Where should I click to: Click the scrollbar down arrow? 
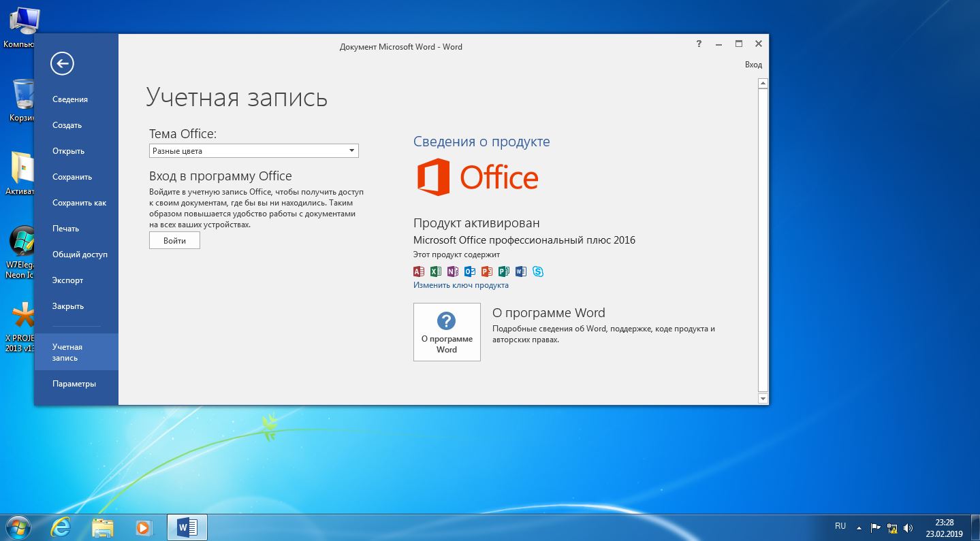tap(763, 399)
